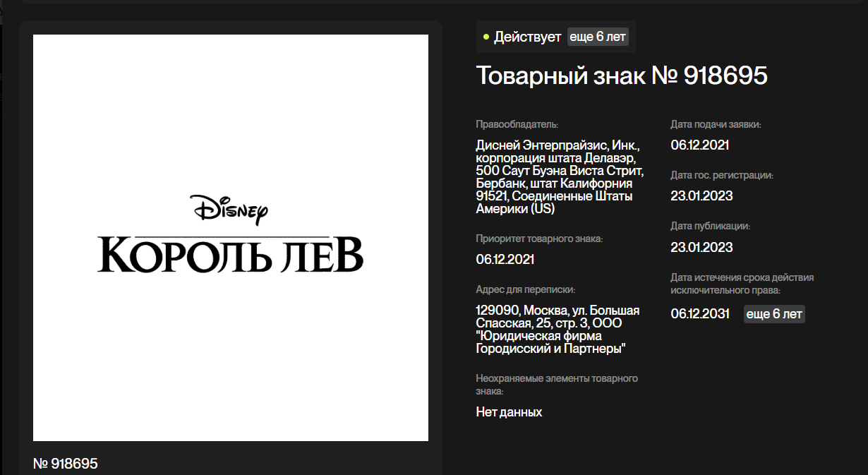Click the еще 6 лет badge beside 06.12.2031

pos(774,314)
